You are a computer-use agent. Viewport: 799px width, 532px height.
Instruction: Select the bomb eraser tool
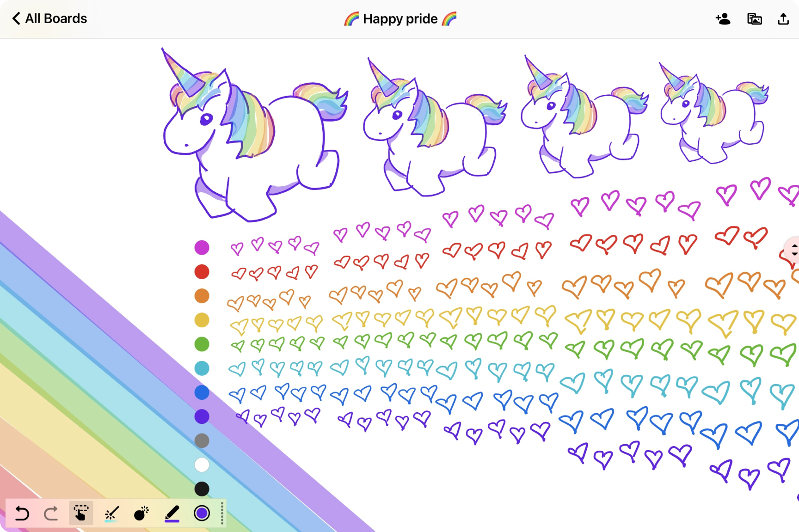141,513
